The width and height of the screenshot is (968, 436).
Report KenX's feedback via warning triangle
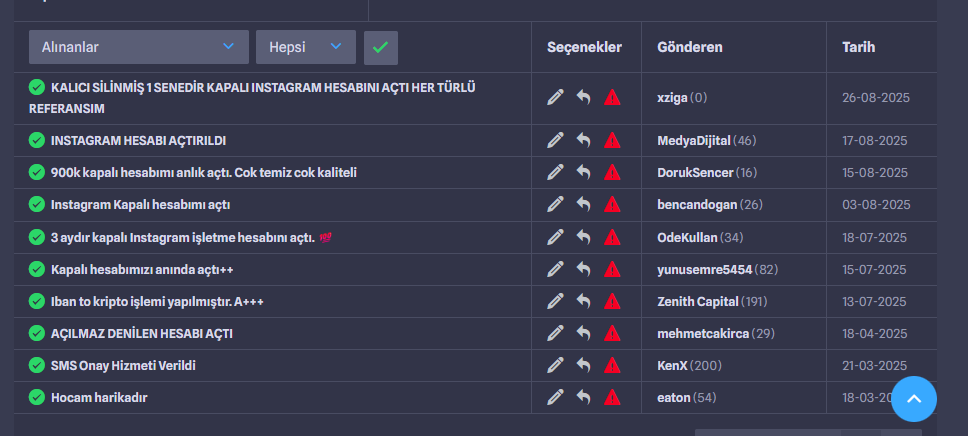[x=612, y=365]
